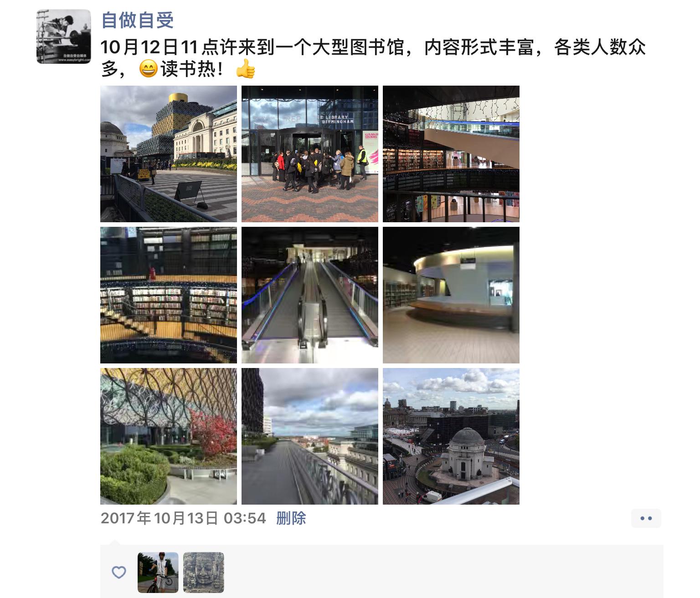This screenshot has height=598, width=700.
Task: Click the smiling face emoji in post
Action: pos(148,69)
